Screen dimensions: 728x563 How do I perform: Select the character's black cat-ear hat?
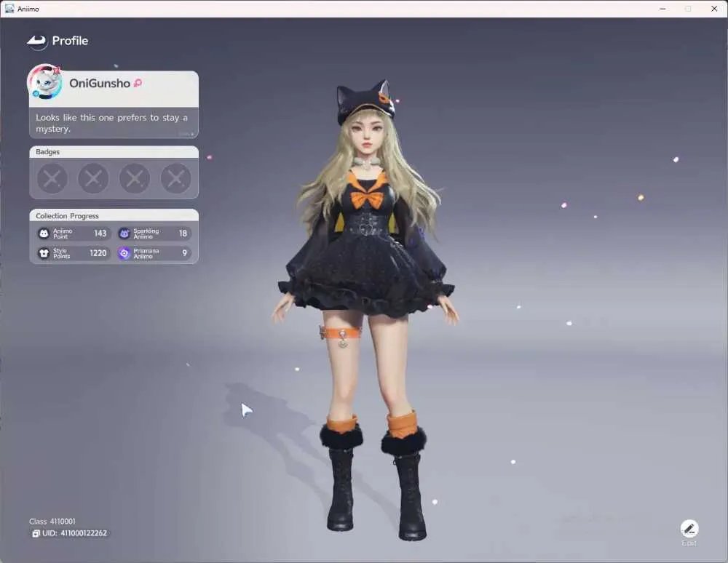366,103
